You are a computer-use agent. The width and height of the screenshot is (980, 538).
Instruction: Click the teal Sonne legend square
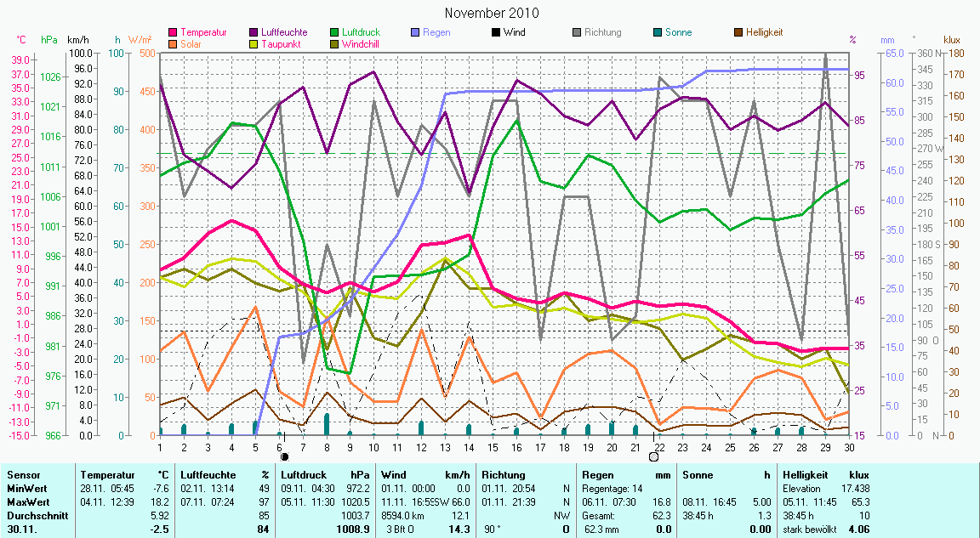coord(657,33)
